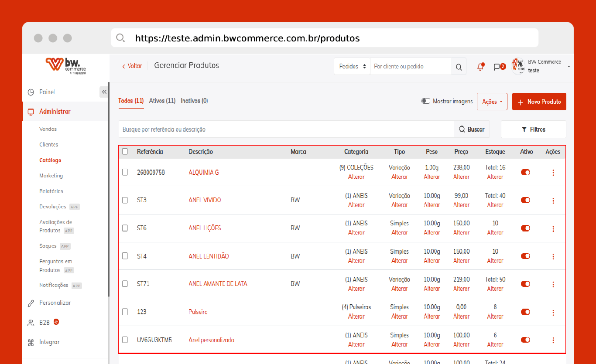Click the Painel chart icon
The width and height of the screenshot is (596, 364).
(31, 92)
